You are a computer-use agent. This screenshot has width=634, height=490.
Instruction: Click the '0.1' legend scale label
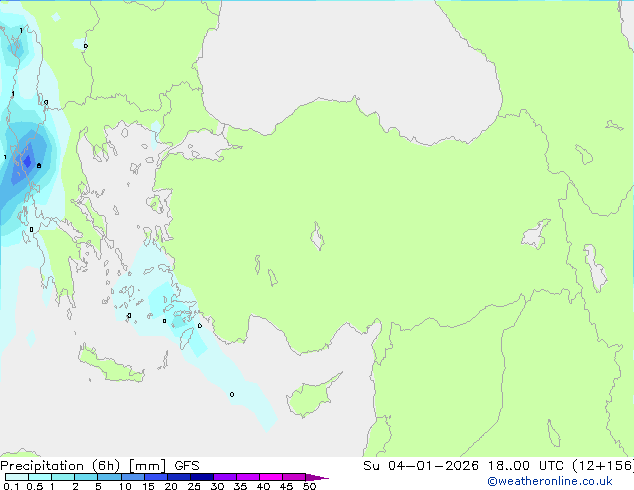(11, 486)
